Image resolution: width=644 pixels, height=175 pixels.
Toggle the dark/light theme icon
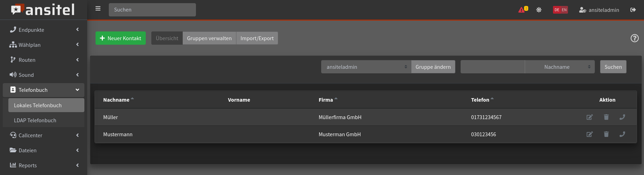pos(539,10)
